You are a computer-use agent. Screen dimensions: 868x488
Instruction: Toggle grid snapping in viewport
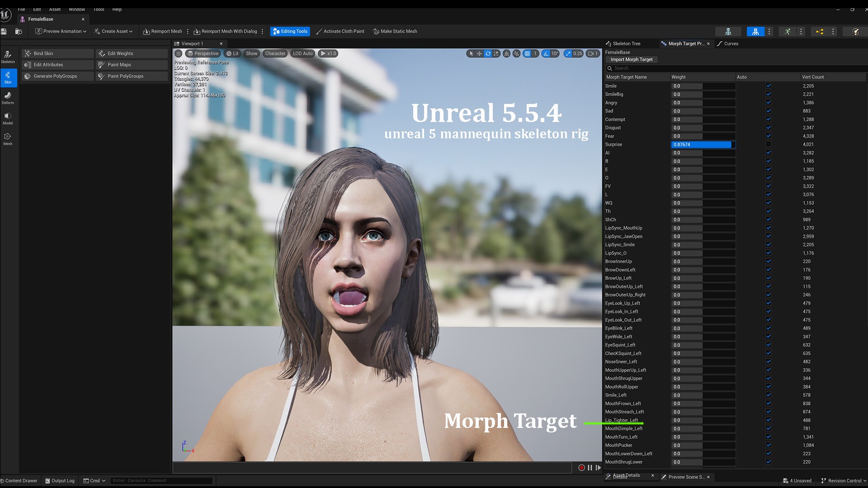point(527,53)
